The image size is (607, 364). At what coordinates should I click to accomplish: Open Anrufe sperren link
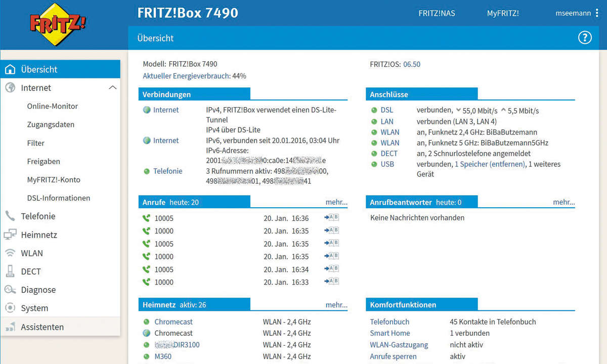394,356
